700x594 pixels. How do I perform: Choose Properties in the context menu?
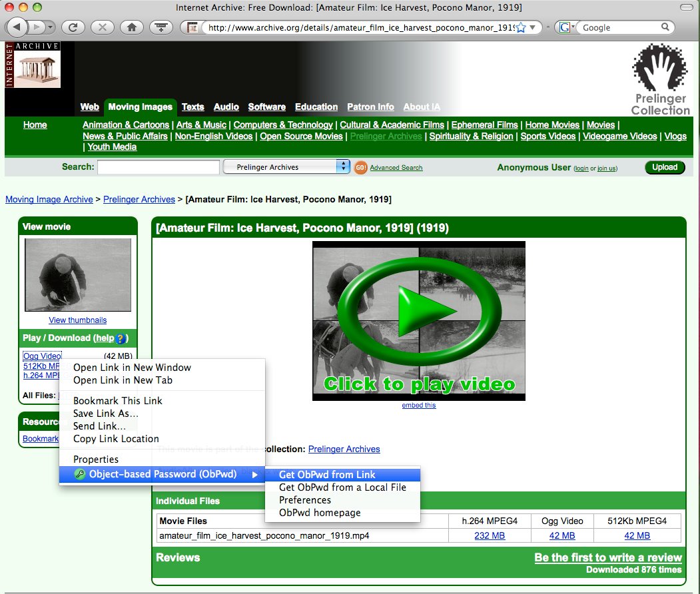[162, 459]
